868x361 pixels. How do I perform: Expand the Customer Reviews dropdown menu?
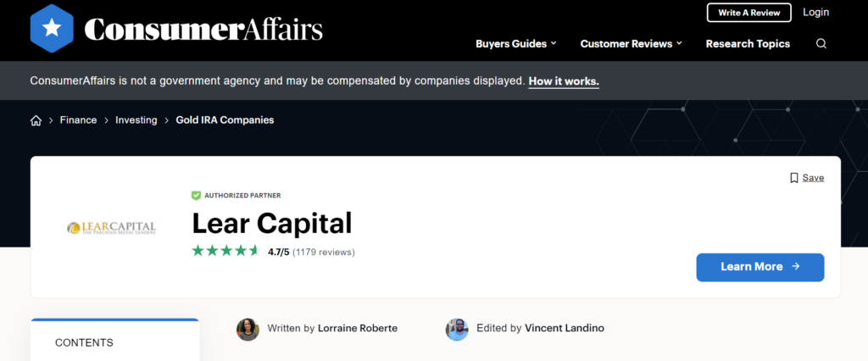tap(632, 44)
